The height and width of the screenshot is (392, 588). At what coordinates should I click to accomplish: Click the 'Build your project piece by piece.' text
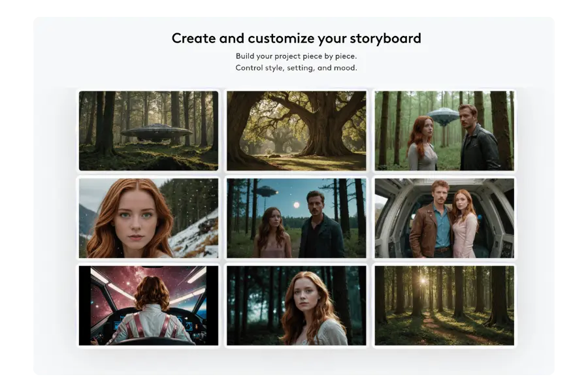[296, 56]
